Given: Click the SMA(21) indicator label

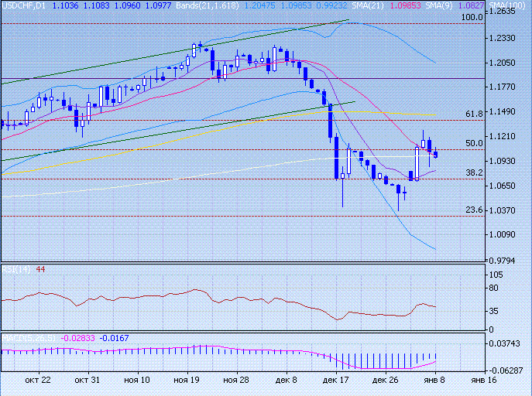Looking at the screenshot, I should (x=386, y=5).
